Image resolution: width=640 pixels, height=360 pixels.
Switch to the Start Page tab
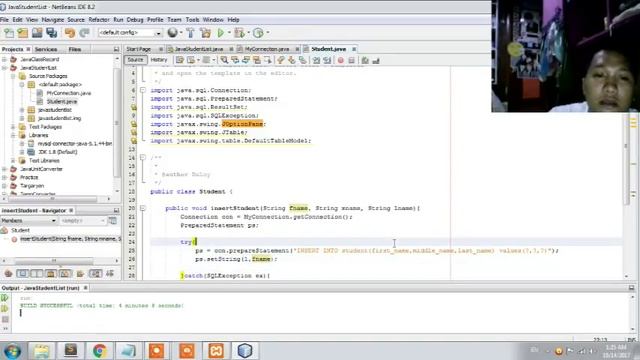[x=139, y=49]
